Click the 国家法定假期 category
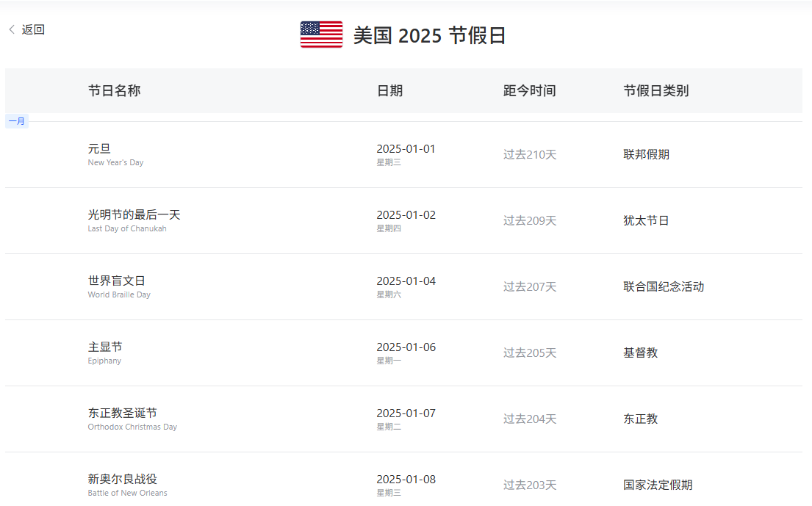This screenshot has width=812, height=506. [658, 486]
